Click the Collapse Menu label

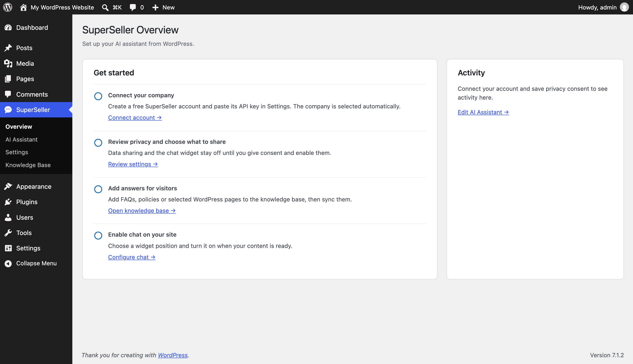(x=36, y=264)
